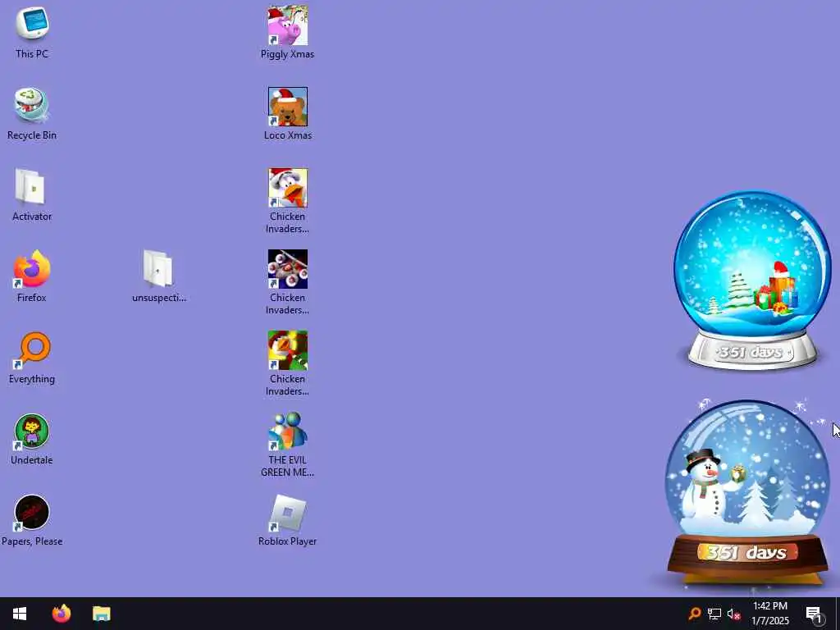The width and height of the screenshot is (840, 630).
Task: Open the notification center icon
Action: pyautogui.click(x=814, y=614)
